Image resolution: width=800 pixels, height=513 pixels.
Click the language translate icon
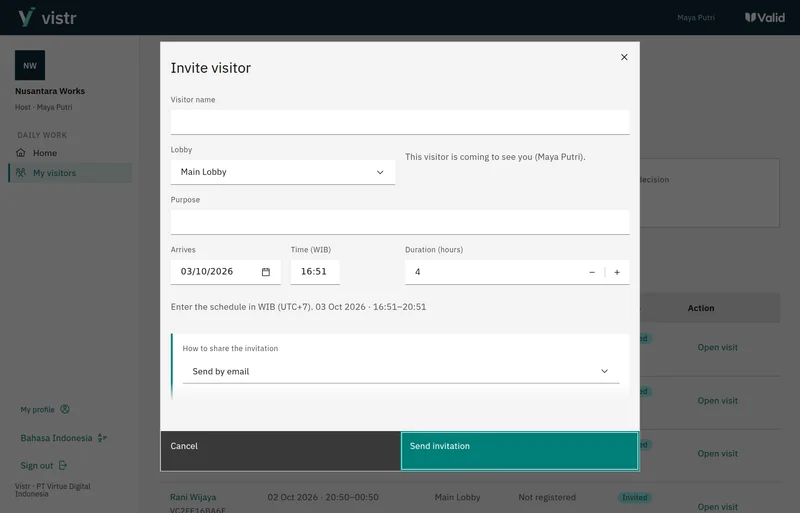click(x=102, y=437)
